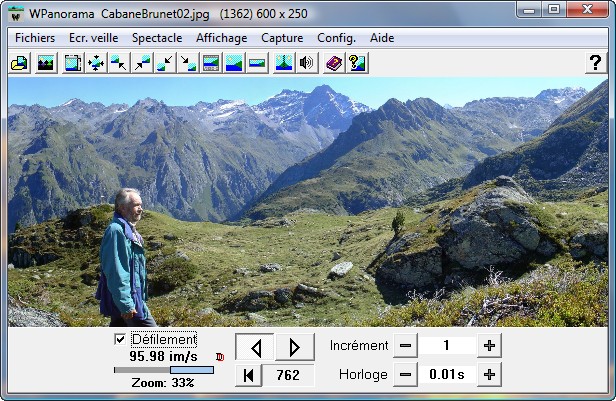Viewport: 616px width, 401px height.
Task: Move window to top-left corner icon
Action: 119,63
